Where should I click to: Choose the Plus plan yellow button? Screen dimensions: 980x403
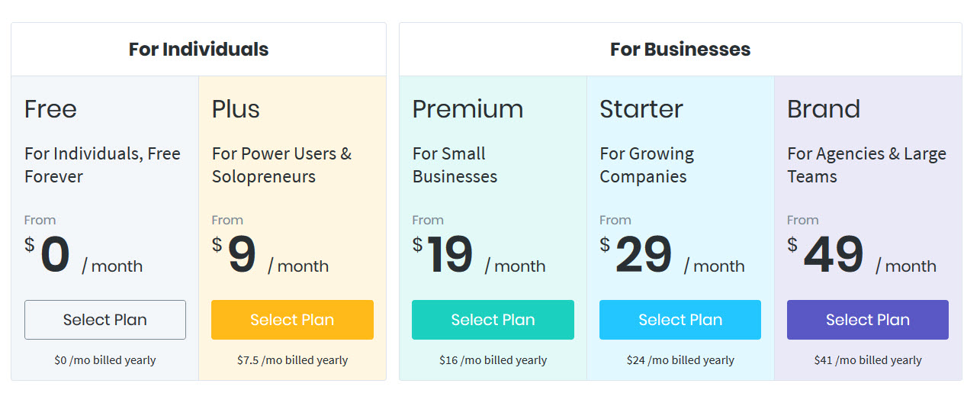point(292,320)
